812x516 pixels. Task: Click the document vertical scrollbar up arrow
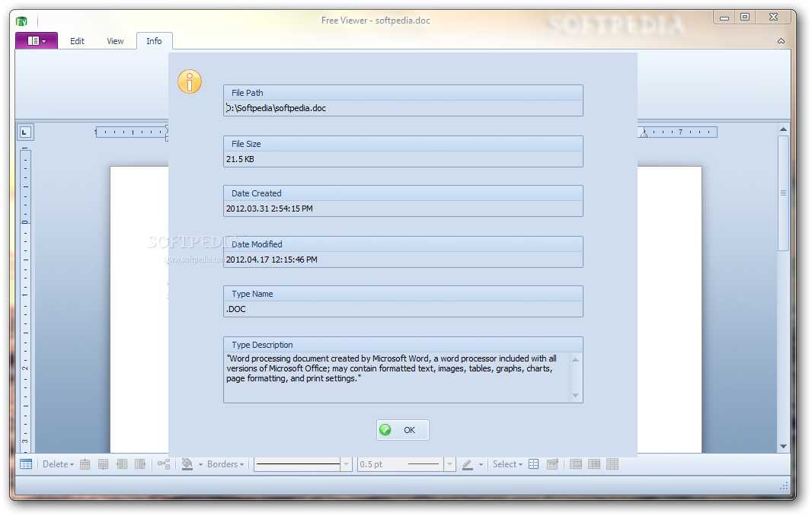coord(783,129)
